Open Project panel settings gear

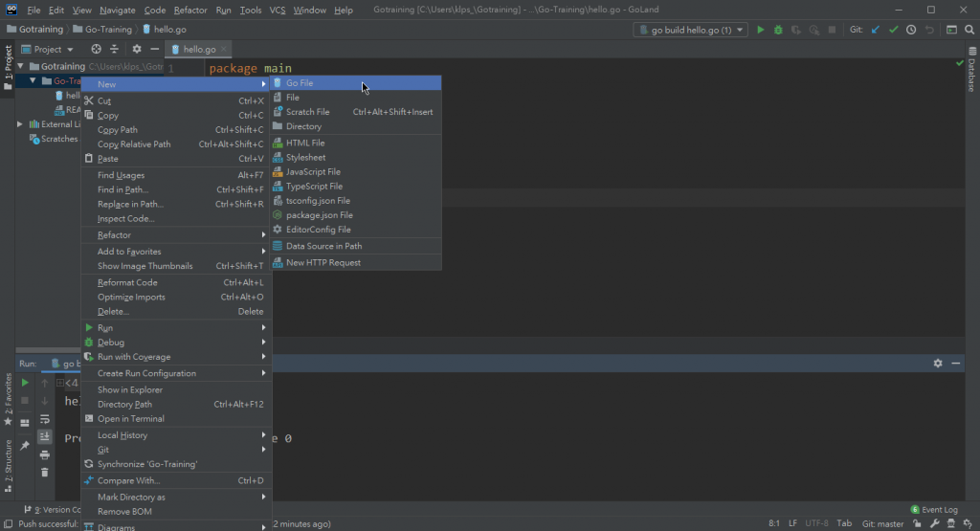(x=136, y=49)
